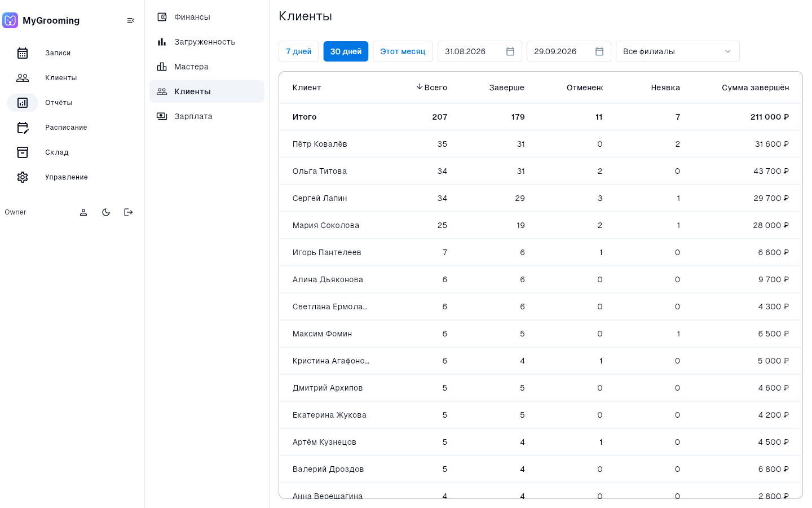The height and width of the screenshot is (508, 812).
Task: Click client name Сергей Лапин
Action: [x=320, y=198]
